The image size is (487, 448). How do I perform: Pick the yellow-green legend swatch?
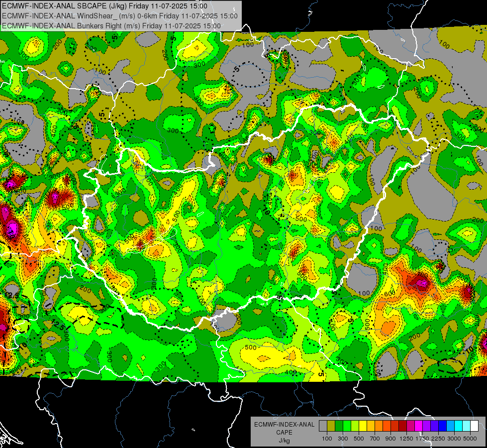coord(355,426)
